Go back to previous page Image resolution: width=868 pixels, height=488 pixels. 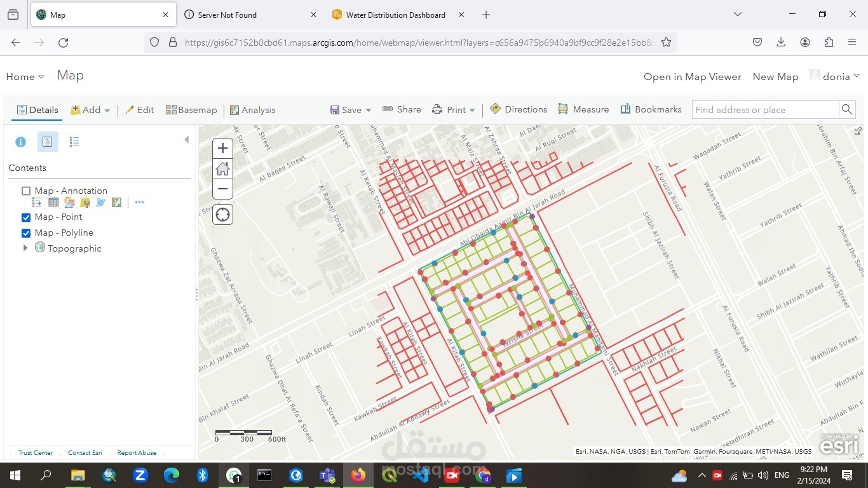[16, 43]
